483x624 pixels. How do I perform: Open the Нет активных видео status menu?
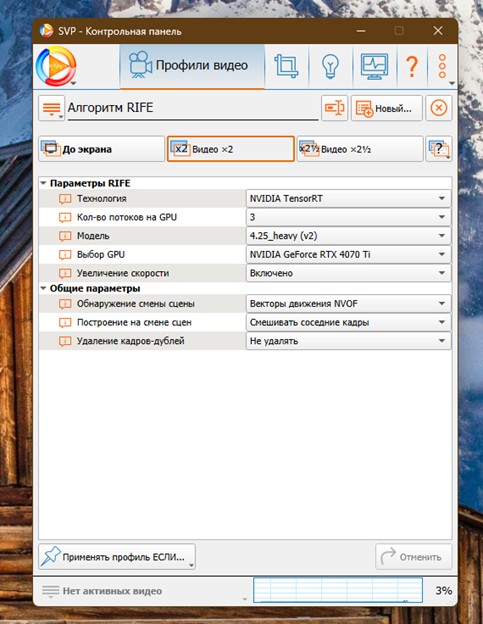pos(143,591)
